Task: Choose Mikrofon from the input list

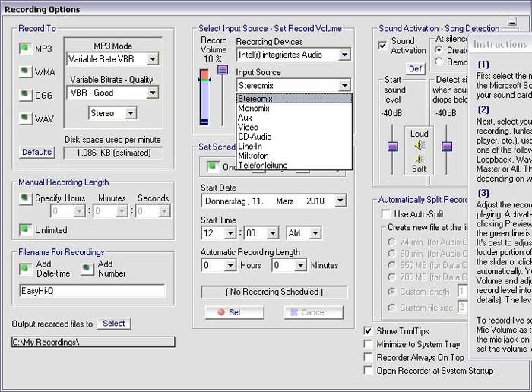Action: (x=294, y=156)
